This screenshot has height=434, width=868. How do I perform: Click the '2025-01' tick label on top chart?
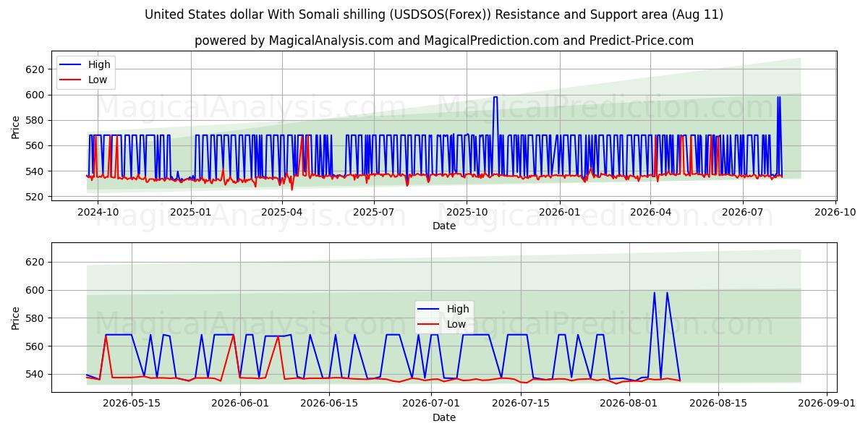190,212
